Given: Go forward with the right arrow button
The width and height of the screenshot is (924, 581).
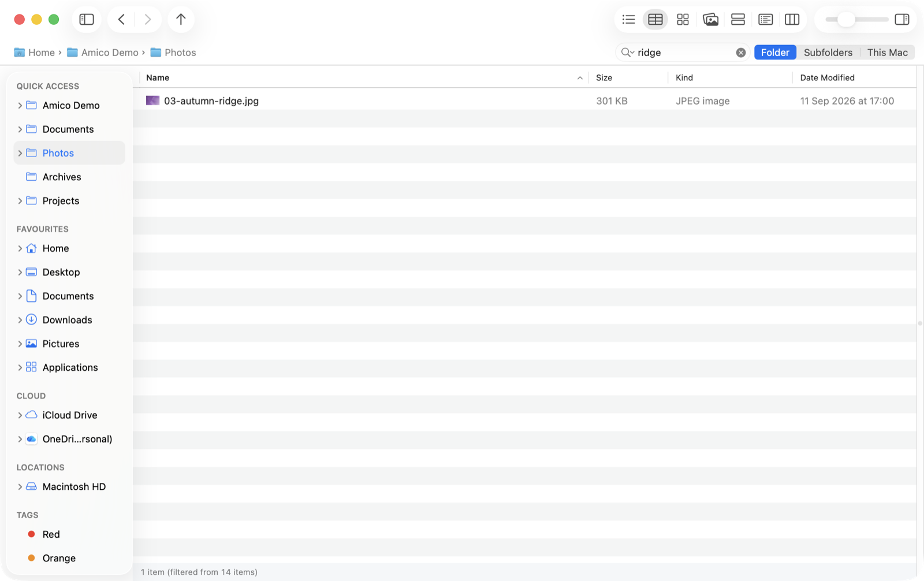Looking at the screenshot, I should (x=148, y=20).
